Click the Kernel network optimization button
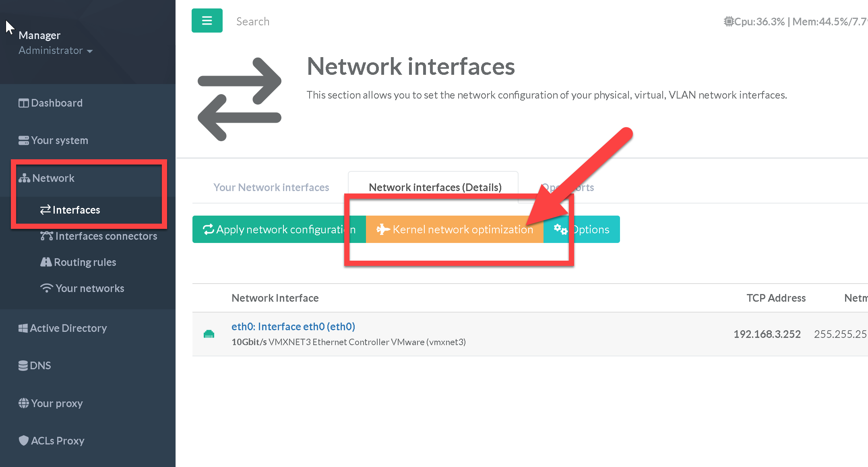This screenshot has height=467, width=868. coord(455,229)
